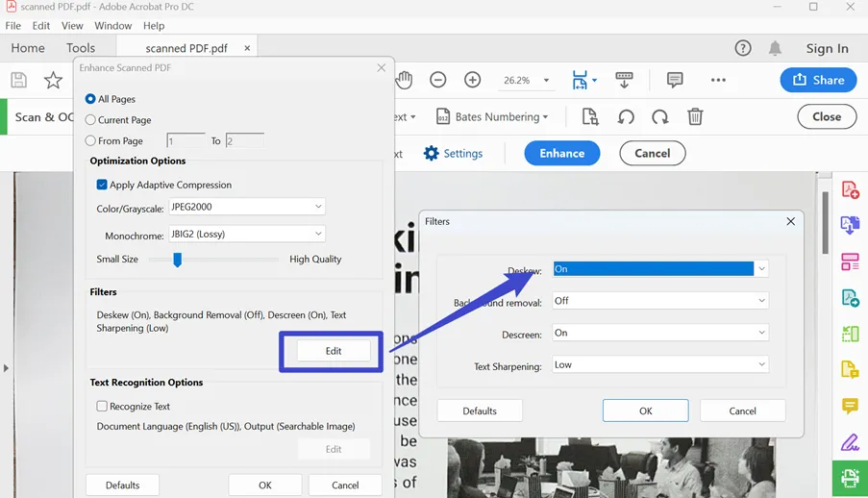Click Defaults in the Filters dialog
Screen dimensions: 868x498
pos(480,411)
